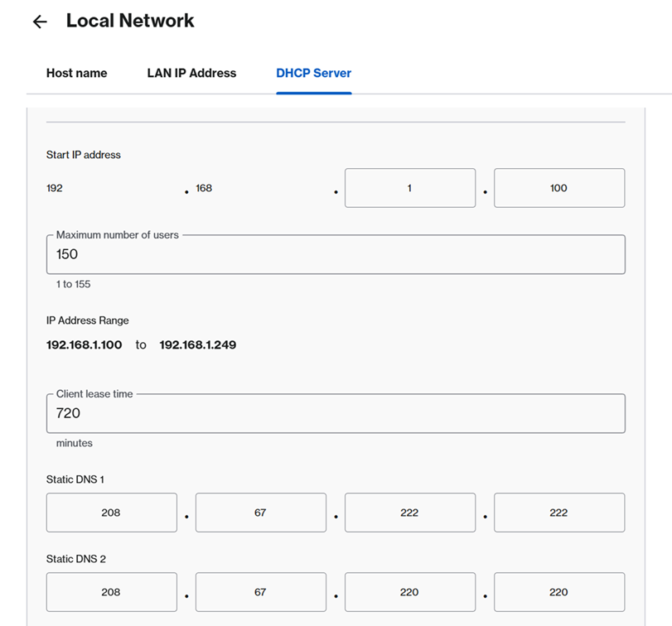This screenshot has height=626, width=672.
Task: Click the fourth Start IP address octet showing 100
Action: pyautogui.click(x=558, y=188)
